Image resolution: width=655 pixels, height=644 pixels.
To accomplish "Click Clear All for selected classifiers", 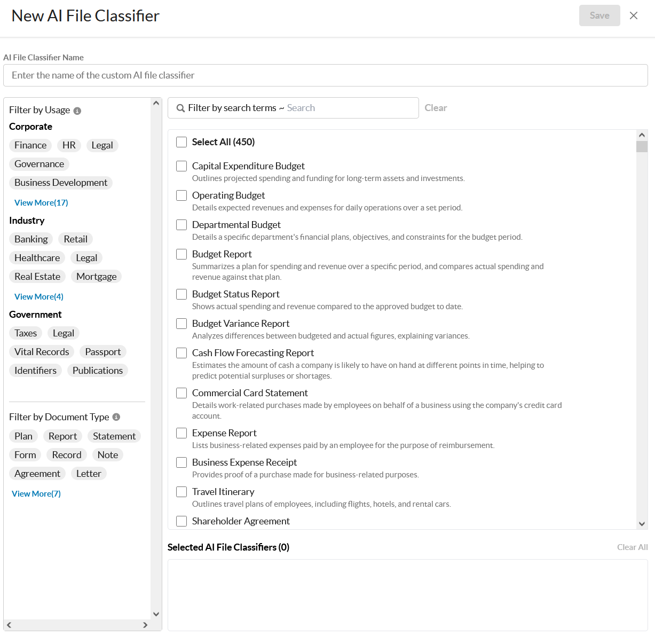I will (632, 547).
